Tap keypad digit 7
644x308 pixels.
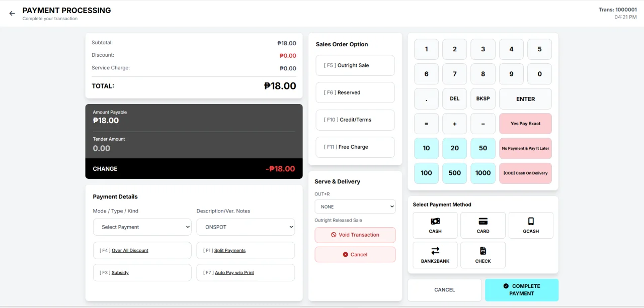click(x=455, y=74)
